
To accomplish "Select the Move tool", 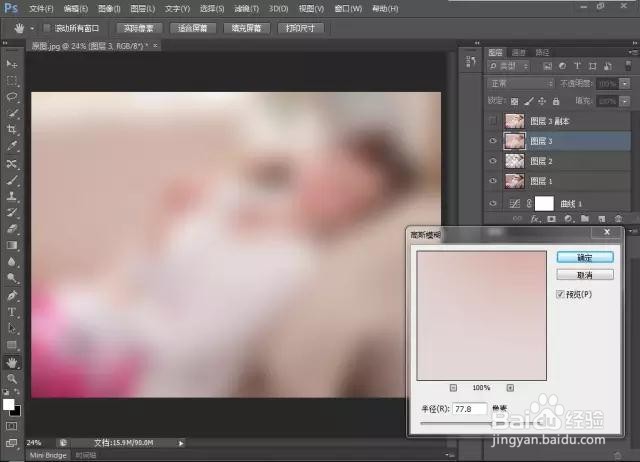I will tap(12, 64).
